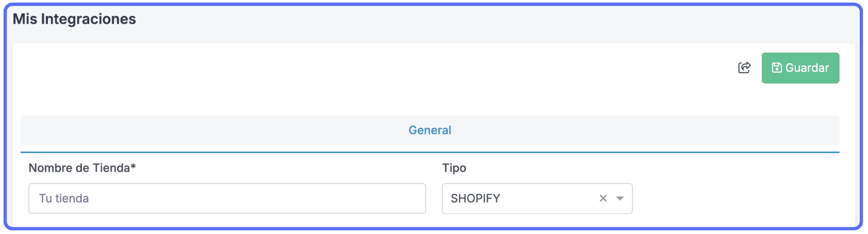Click the Nombre de Tienda label
This screenshot has width=868, height=234.
[x=82, y=168]
